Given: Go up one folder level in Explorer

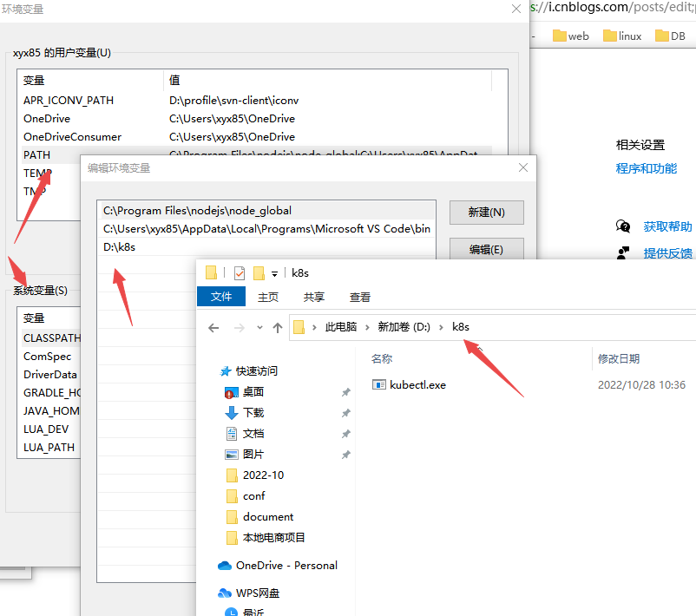Looking at the screenshot, I should tap(278, 328).
